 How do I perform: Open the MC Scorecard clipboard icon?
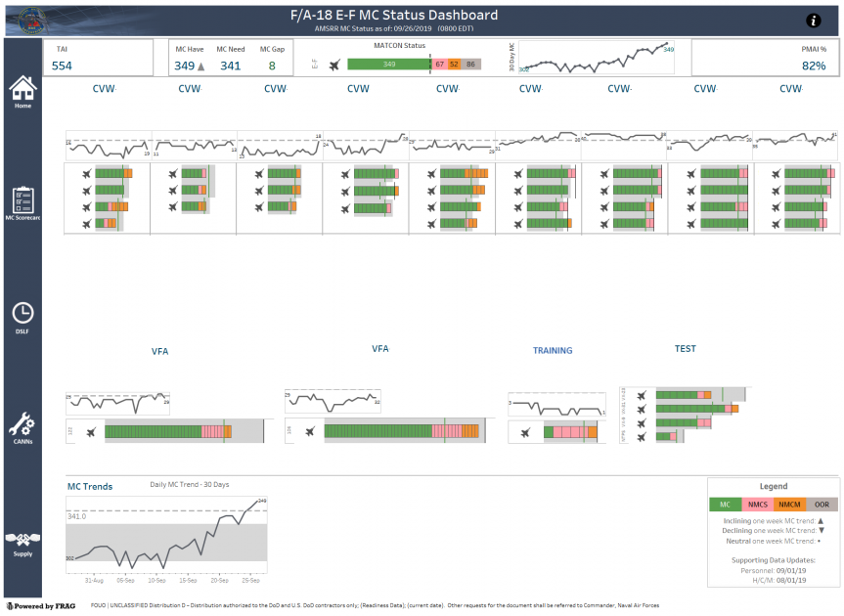pyautogui.click(x=22, y=199)
